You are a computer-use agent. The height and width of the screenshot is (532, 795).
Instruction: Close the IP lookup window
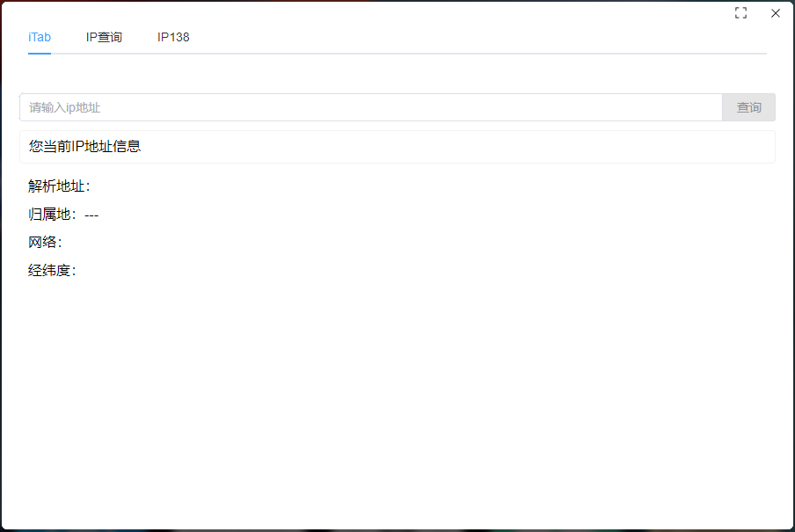[x=775, y=13]
